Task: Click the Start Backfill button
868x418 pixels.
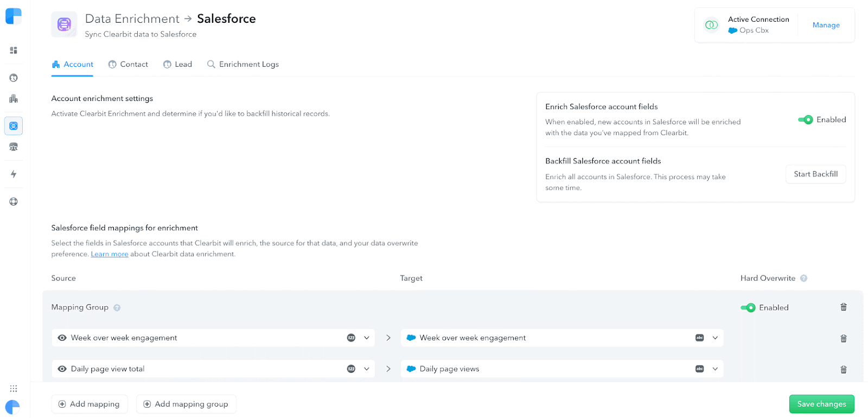Action: click(x=815, y=174)
